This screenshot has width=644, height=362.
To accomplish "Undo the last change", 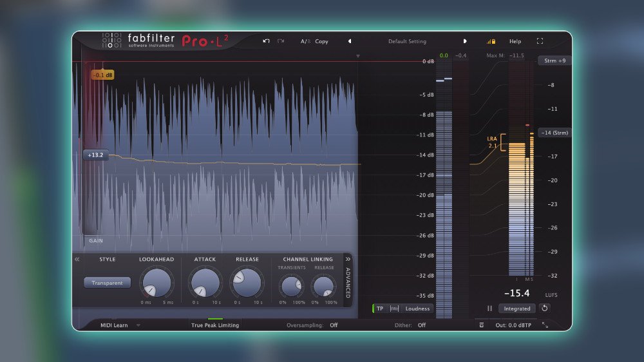I will click(266, 41).
